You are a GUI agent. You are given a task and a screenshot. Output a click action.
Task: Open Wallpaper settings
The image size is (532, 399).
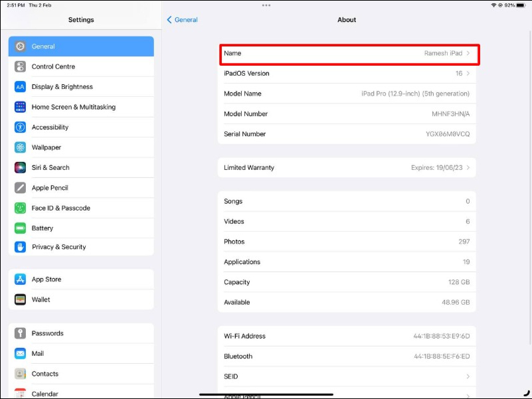(x=20, y=147)
